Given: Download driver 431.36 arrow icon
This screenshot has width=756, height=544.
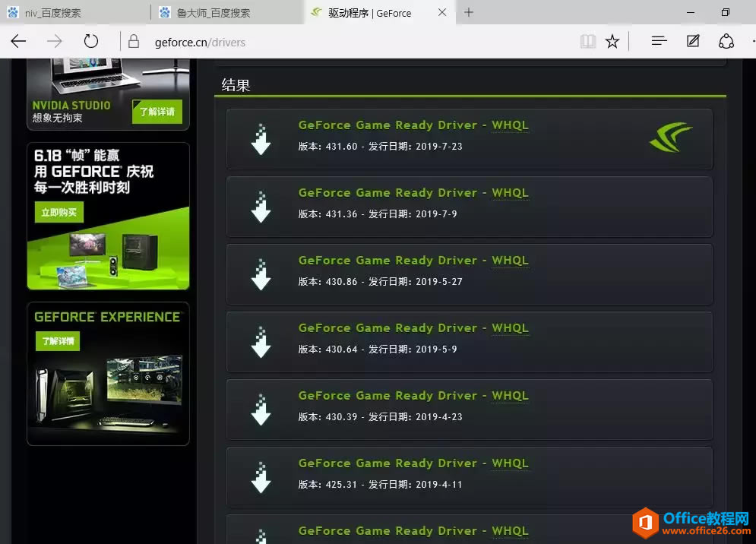Looking at the screenshot, I should click(261, 207).
